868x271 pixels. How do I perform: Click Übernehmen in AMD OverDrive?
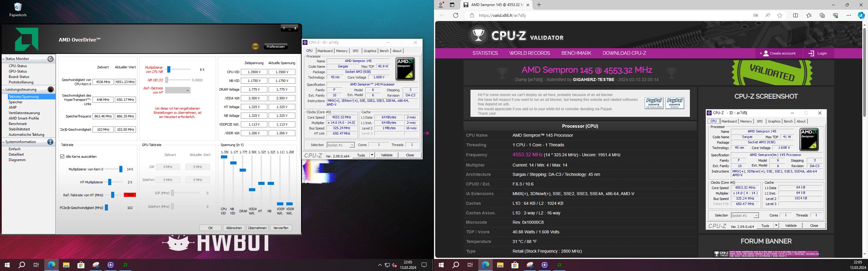pos(257,228)
